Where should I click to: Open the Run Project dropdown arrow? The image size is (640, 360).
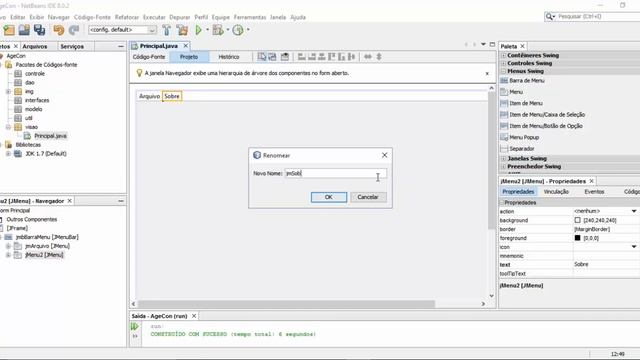point(207,30)
